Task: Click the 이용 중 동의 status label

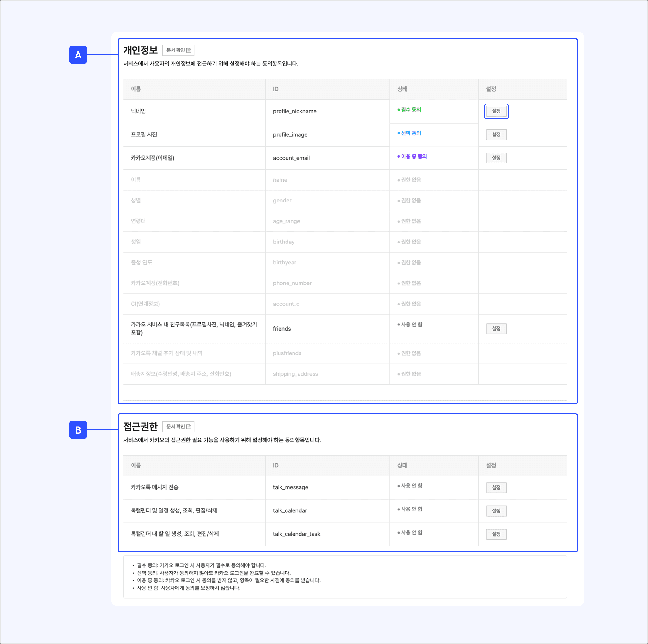Action: 414,156
